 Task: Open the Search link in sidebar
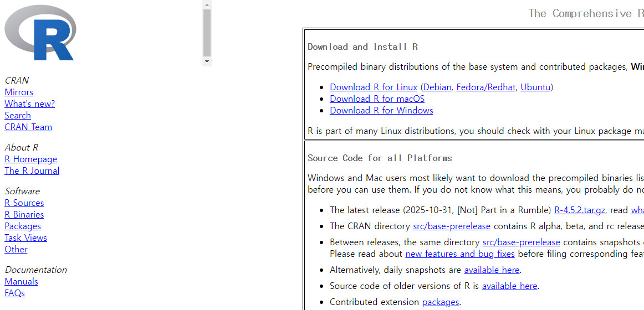coord(18,116)
